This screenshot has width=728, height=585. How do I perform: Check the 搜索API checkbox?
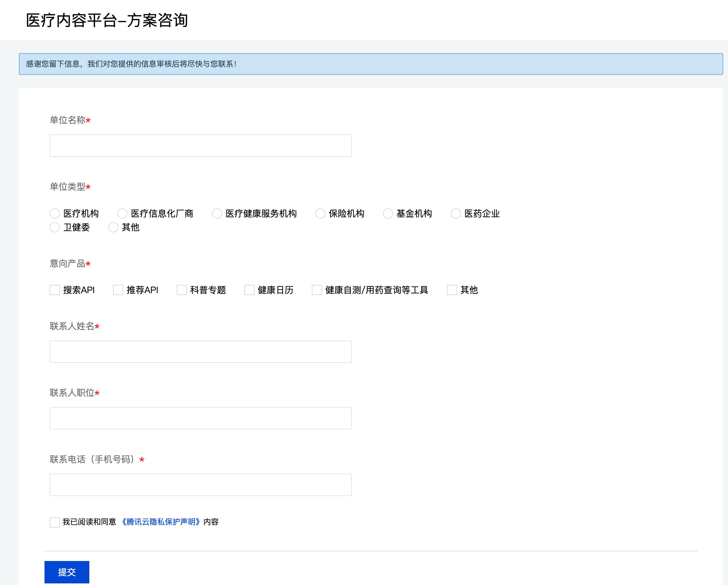[55, 290]
